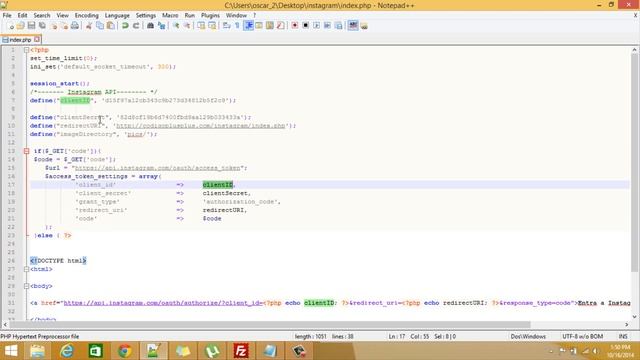640x360 pixels.
Task: Open the Encoding menu
Action: pos(87,16)
